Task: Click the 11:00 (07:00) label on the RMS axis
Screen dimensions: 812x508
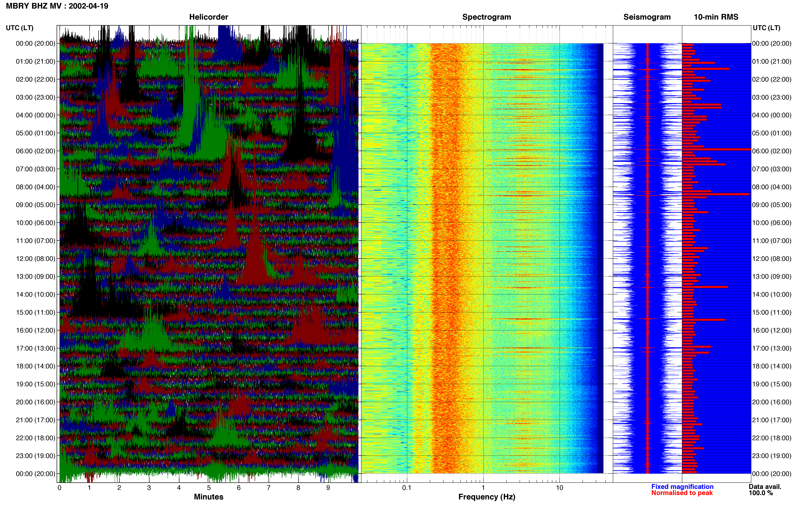Action: (x=772, y=241)
